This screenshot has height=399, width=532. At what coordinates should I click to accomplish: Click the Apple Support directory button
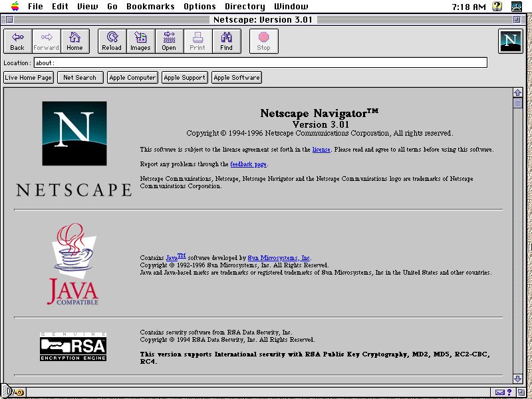click(185, 77)
